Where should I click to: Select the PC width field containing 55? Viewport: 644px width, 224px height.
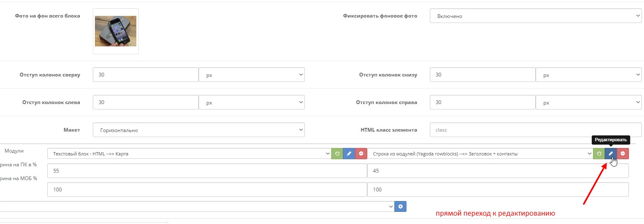coord(207,171)
